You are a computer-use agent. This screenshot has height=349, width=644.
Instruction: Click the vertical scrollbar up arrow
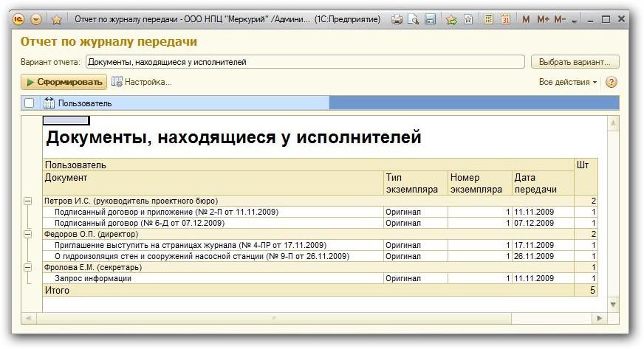613,123
